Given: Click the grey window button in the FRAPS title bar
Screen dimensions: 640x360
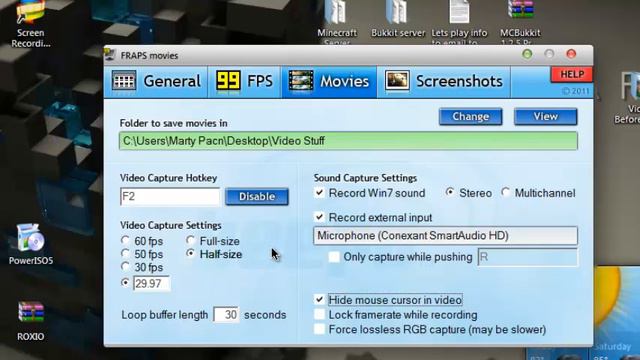Looking at the screenshot, I should (549, 54).
